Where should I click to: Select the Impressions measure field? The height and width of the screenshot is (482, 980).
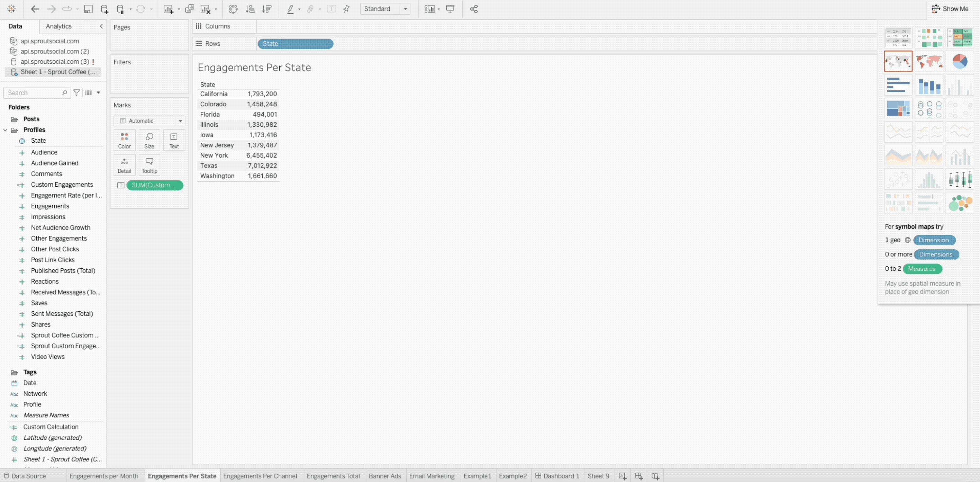48,217
